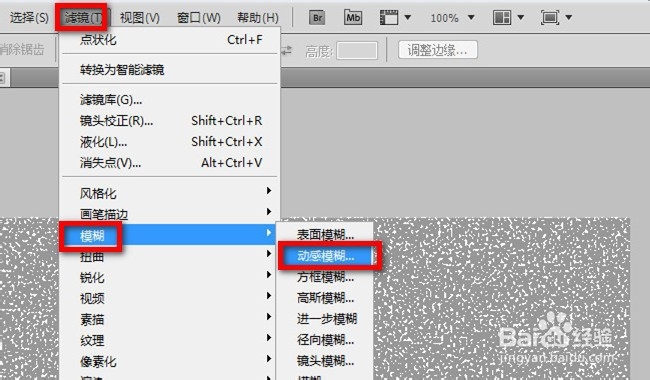Image resolution: width=650 pixels, height=380 pixels.
Task: Open the arrange documents dropdown arrow
Action: tap(521, 17)
